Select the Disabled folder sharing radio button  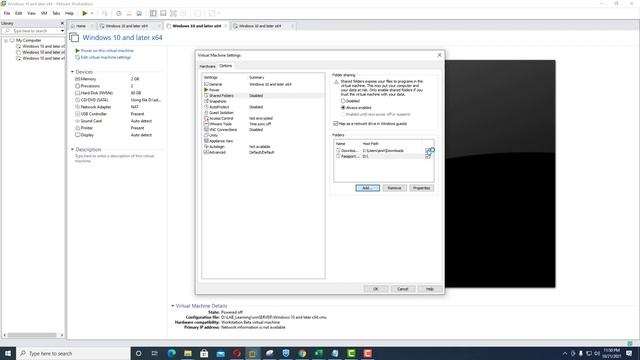click(x=343, y=101)
